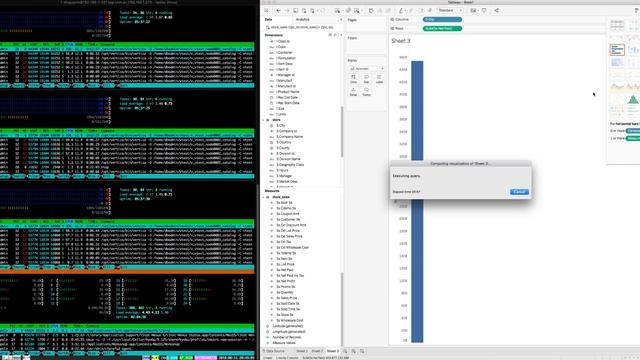Switch to the Data pane tab

(x=269, y=20)
